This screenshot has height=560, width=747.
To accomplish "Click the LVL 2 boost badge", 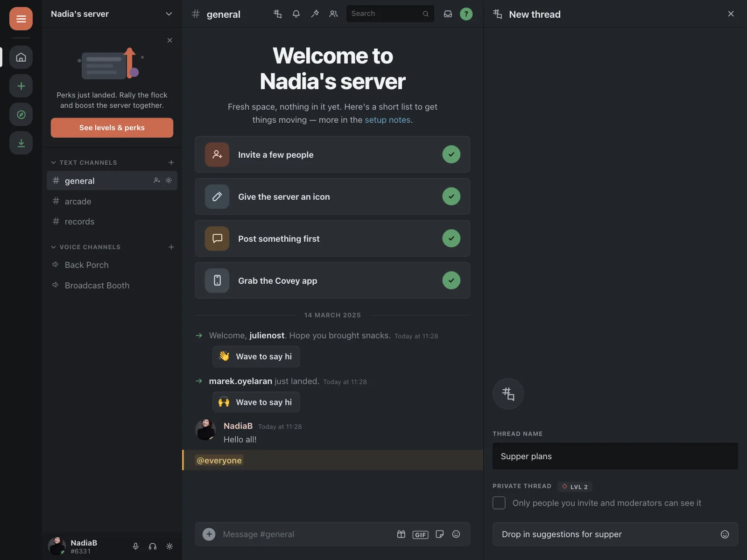I will [x=575, y=487].
